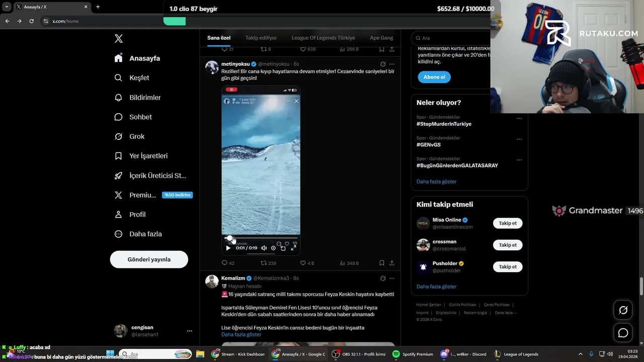
Task: Open Spotify Premium from taskbar
Action: [413, 354]
